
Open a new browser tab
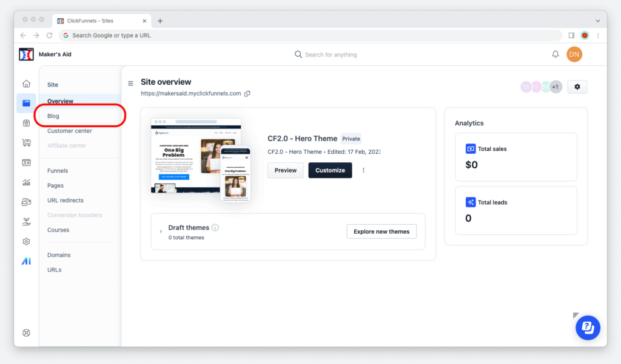pos(160,21)
